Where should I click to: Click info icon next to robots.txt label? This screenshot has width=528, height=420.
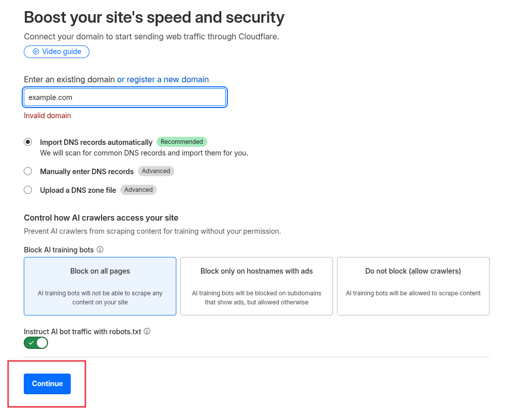(x=147, y=332)
